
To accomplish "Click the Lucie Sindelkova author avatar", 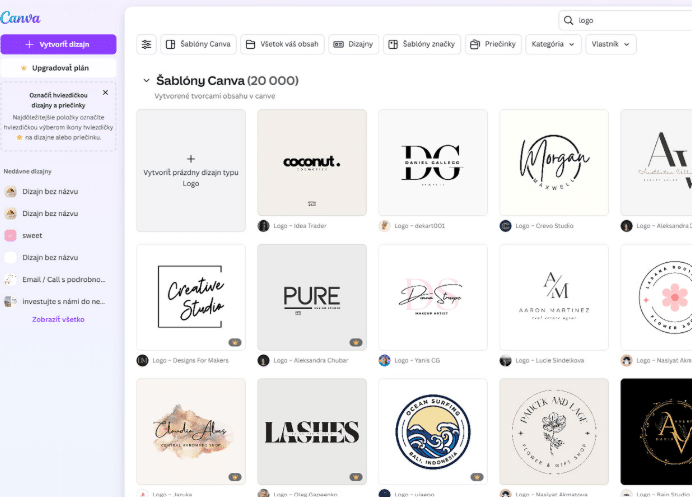I will [x=505, y=360].
